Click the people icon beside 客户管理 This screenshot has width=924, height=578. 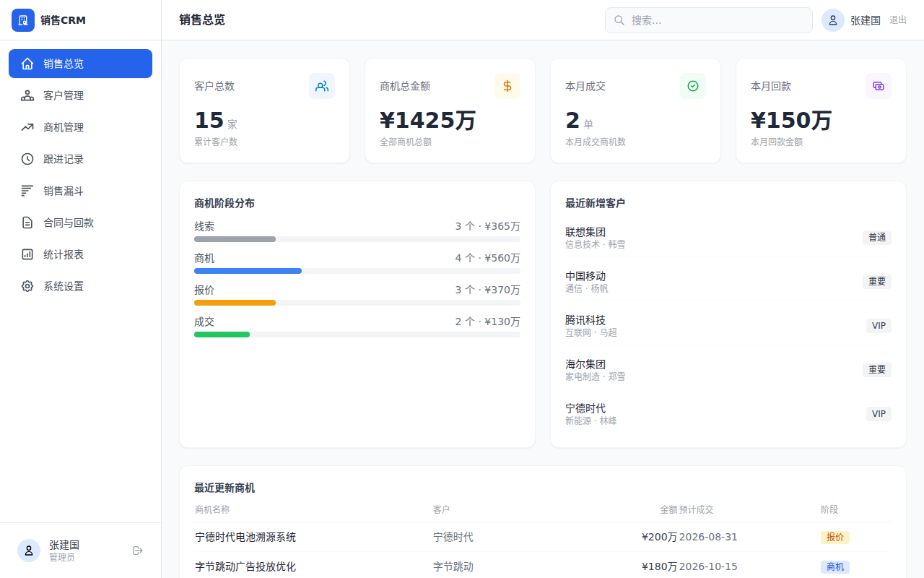(27, 95)
